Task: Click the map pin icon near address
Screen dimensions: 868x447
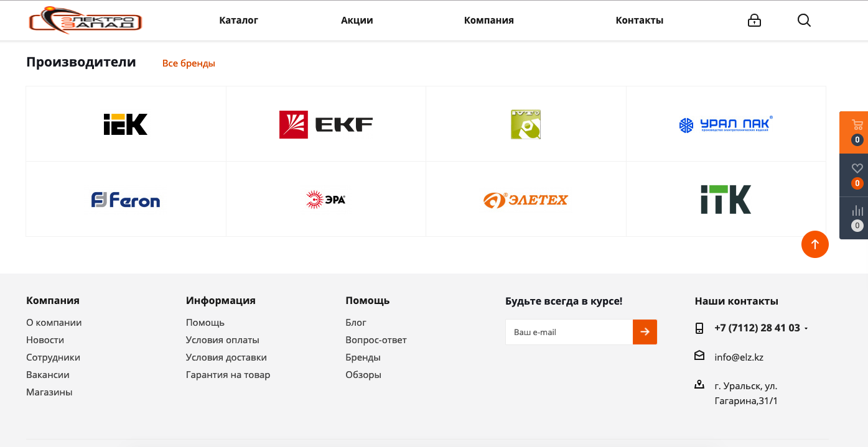Action: coord(699,385)
